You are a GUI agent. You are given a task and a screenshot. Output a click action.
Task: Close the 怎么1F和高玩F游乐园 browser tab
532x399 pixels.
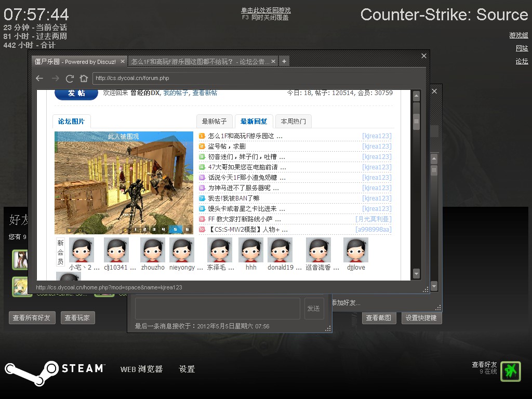(x=273, y=61)
